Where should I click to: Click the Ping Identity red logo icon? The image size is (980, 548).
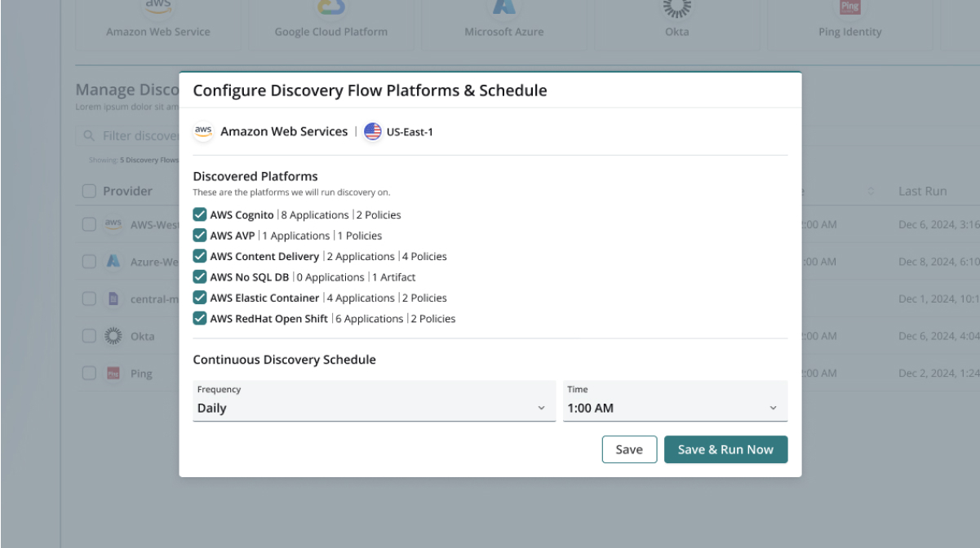coord(850,7)
